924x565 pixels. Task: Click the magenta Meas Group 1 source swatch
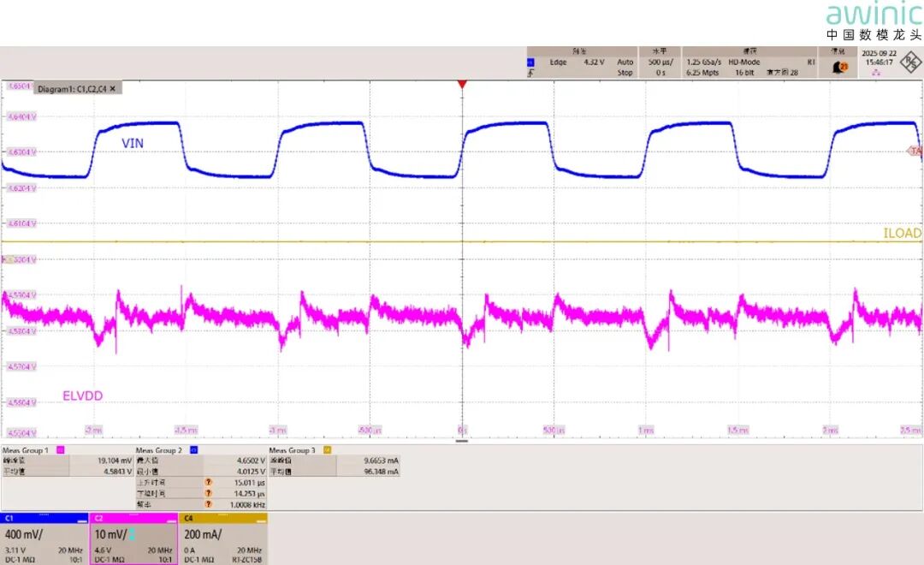pyautogui.click(x=60, y=450)
